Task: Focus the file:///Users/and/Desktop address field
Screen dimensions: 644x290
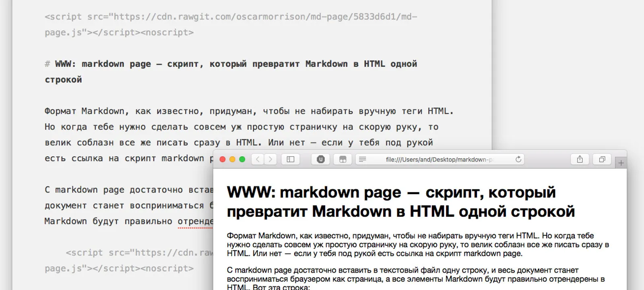Action: [x=440, y=159]
